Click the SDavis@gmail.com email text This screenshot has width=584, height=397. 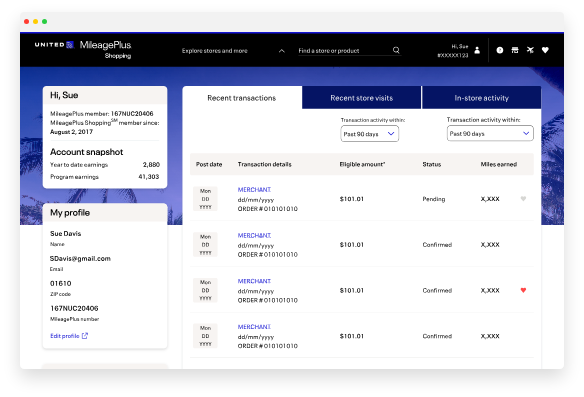[80, 258]
